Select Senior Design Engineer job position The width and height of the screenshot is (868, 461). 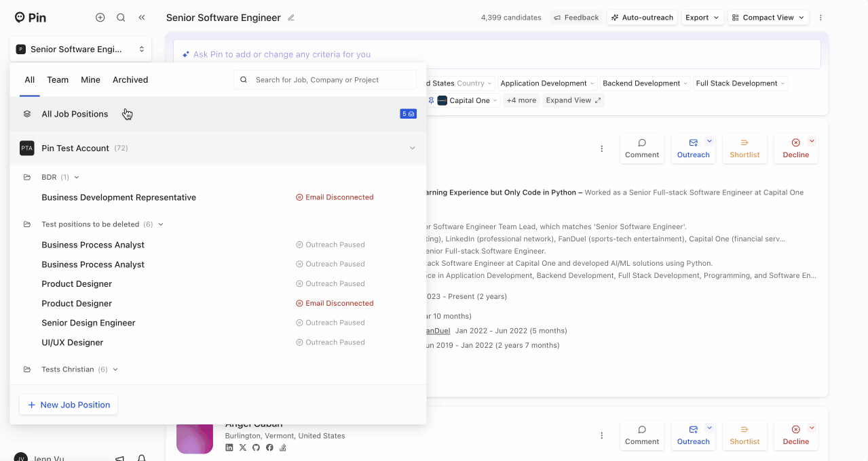(x=89, y=323)
